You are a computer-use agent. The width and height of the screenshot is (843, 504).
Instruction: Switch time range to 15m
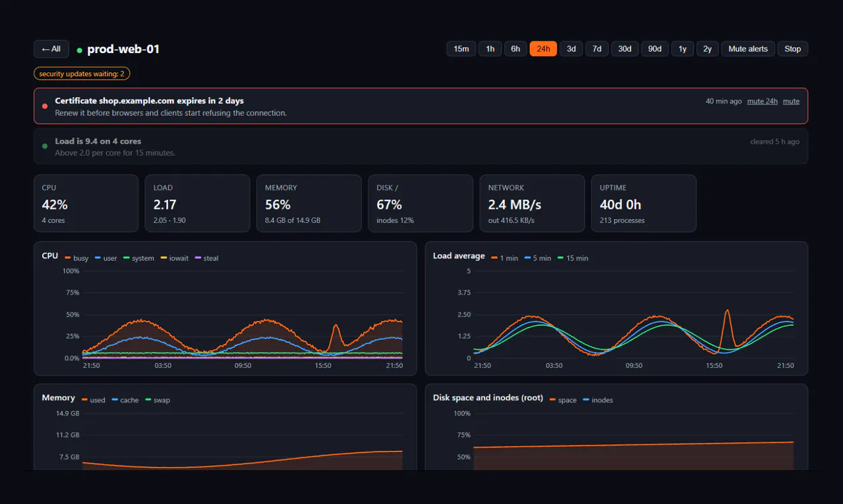(x=461, y=49)
